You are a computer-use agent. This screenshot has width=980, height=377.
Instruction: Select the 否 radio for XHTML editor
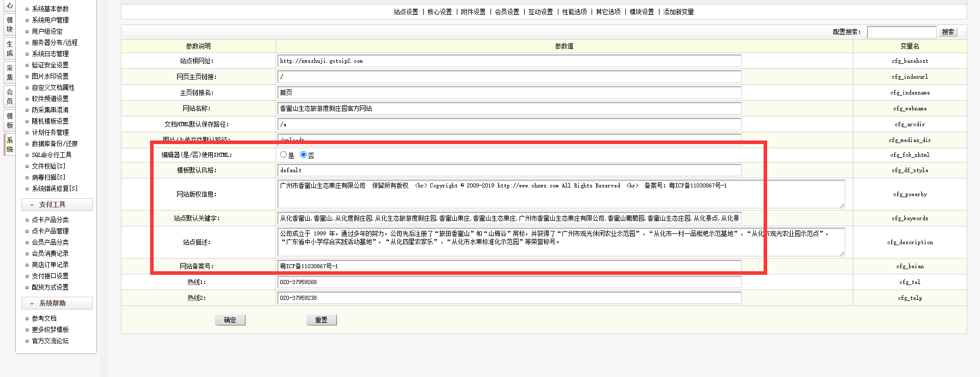tap(303, 155)
